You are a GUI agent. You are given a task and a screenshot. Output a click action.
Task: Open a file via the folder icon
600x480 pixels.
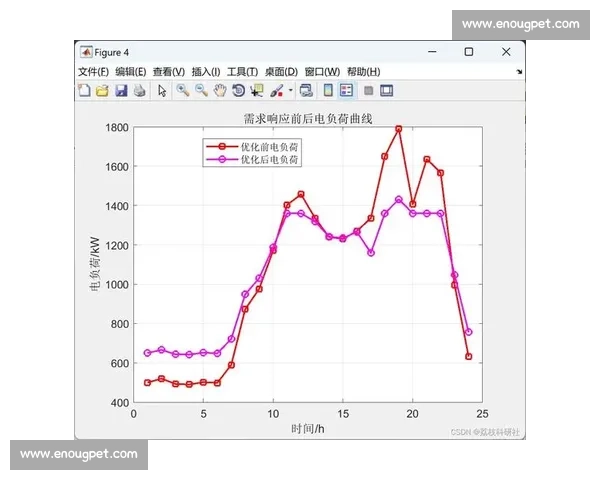(102, 91)
